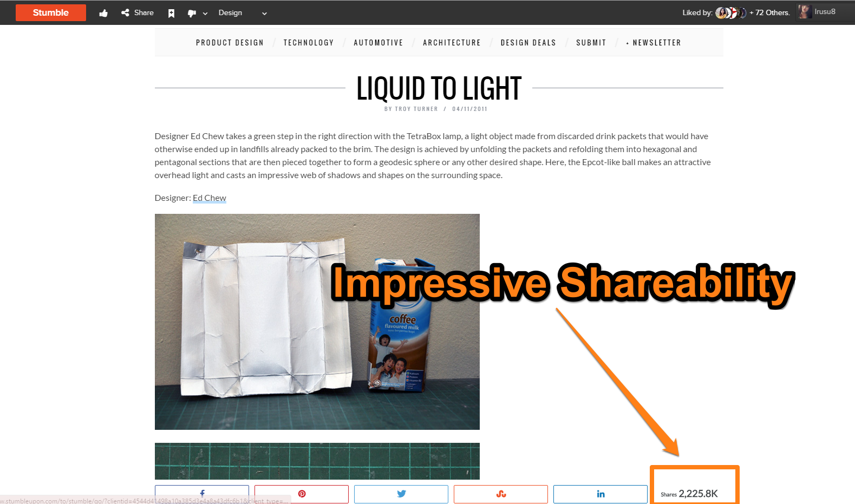Dislike the page with thumbs-down icon

point(192,13)
